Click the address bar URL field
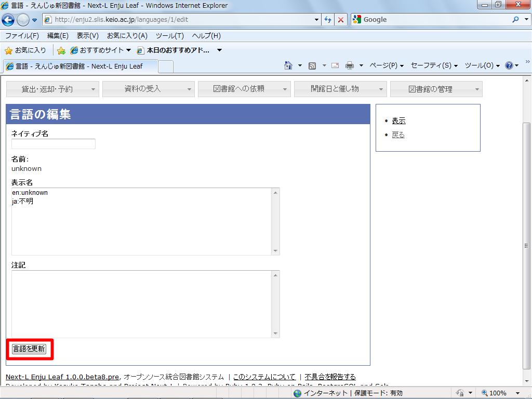The height and width of the screenshot is (399, 532). [x=181, y=20]
